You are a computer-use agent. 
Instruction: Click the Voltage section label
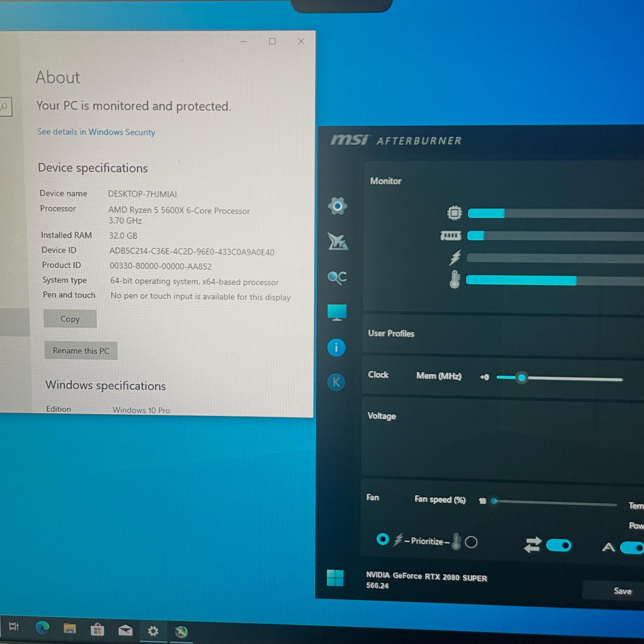pos(382,416)
